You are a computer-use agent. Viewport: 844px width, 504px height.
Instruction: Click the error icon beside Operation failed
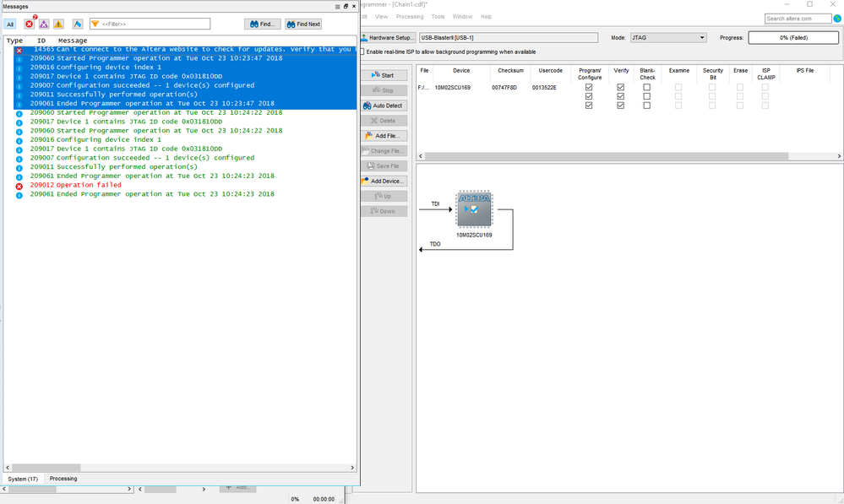click(x=19, y=186)
